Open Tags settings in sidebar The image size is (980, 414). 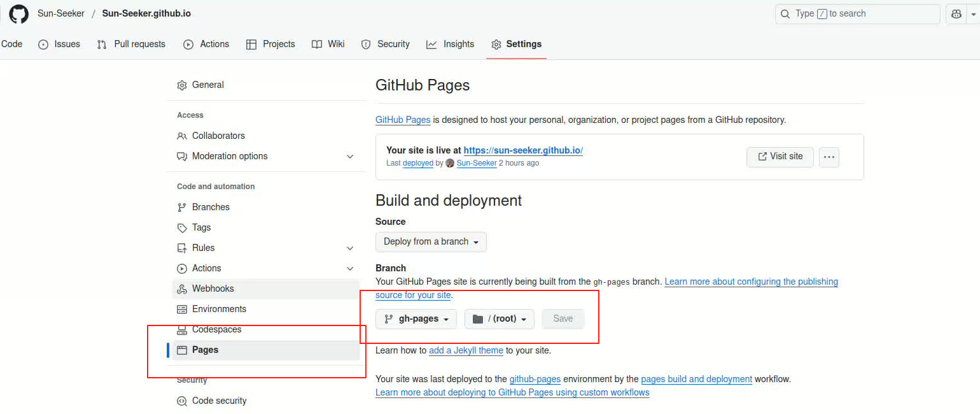click(x=201, y=227)
